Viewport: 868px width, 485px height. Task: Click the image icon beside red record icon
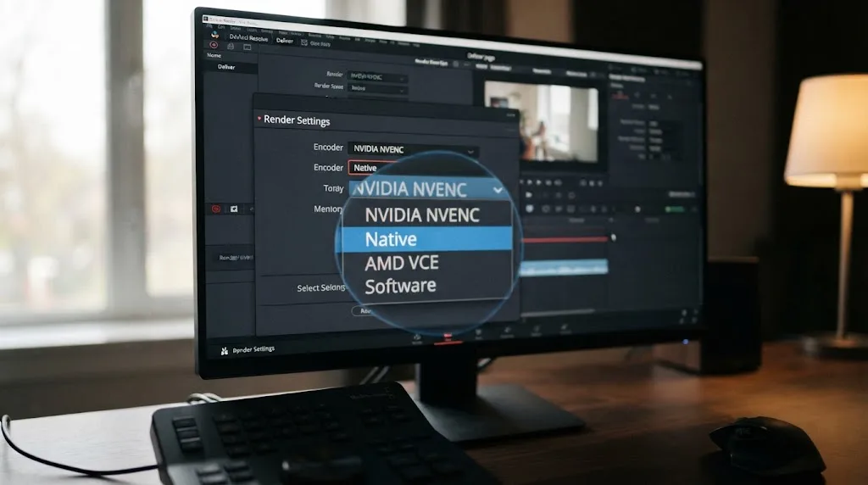234,209
